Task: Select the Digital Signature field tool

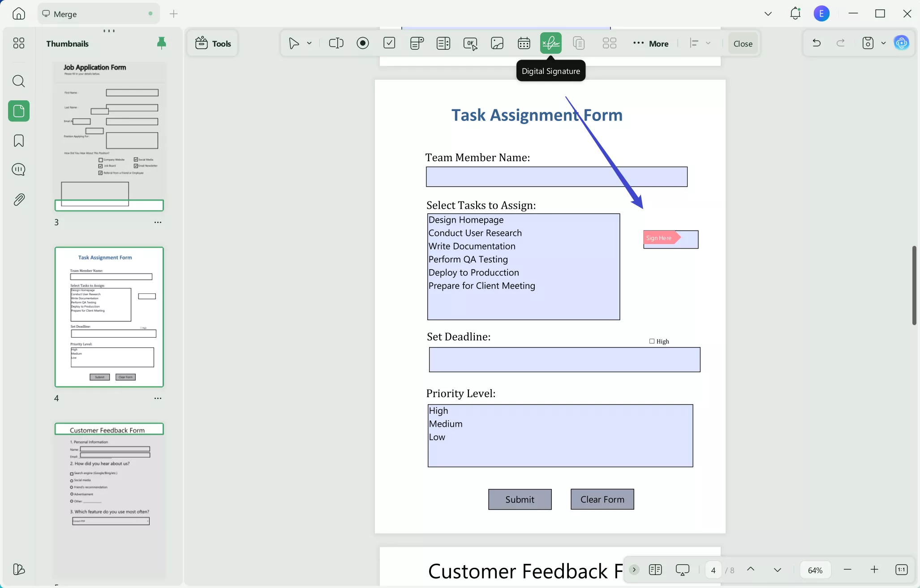Action: click(550, 43)
